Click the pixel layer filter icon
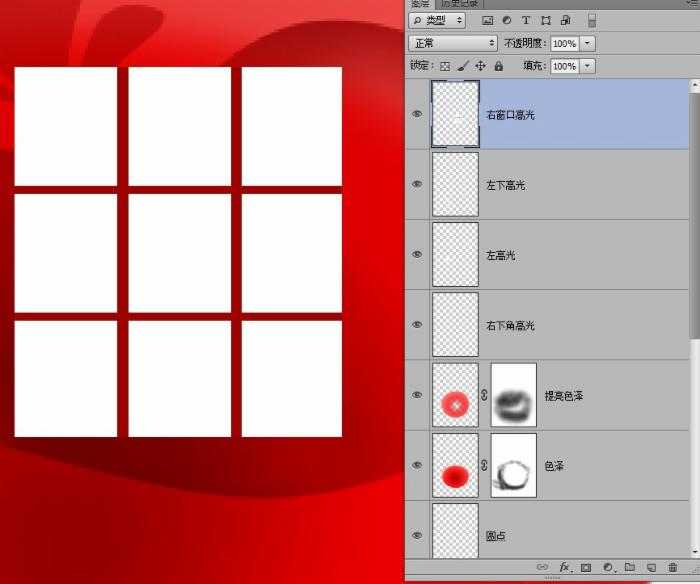The width and height of the screenshot is (700, 584). (488, 20)
